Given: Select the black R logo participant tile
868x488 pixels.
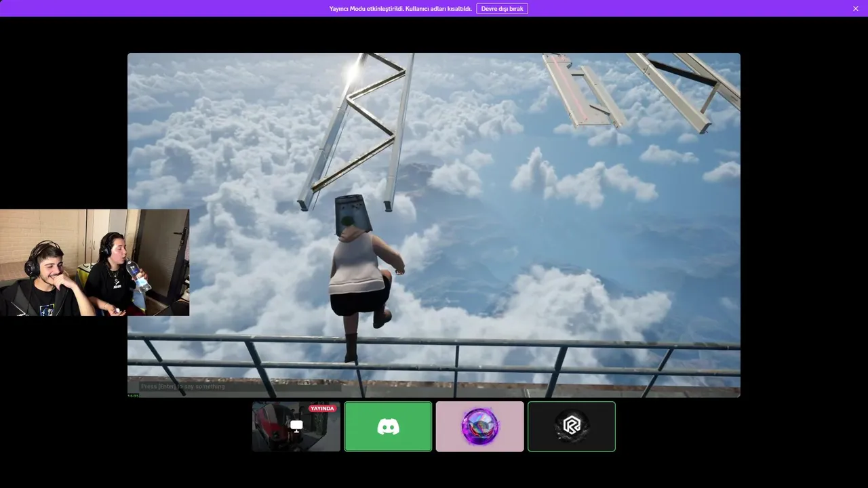Looking at the screenshot, I should point(572,426).
